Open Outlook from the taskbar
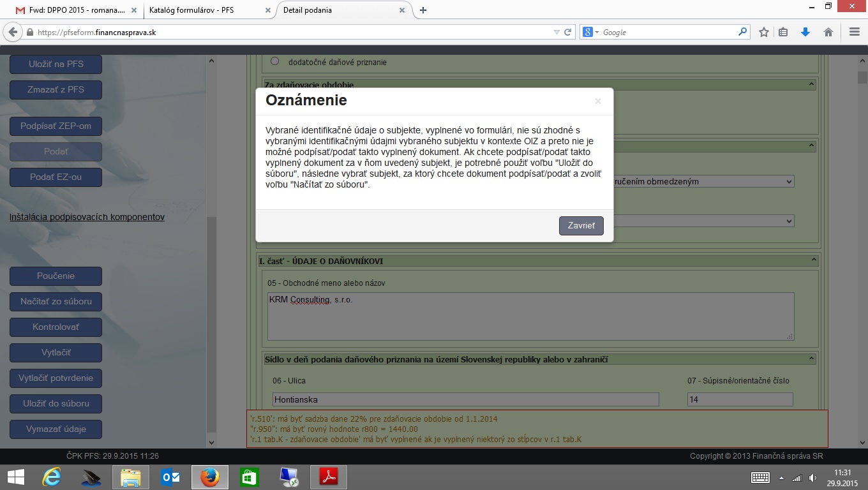 170,477
